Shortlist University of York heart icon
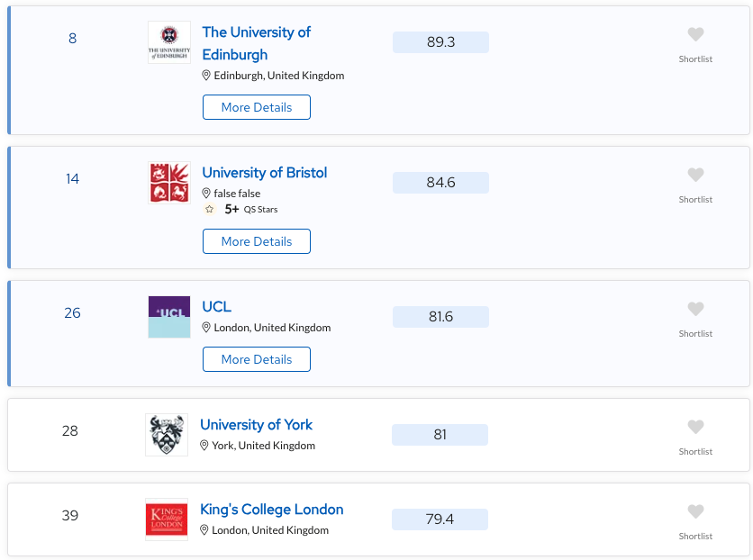The width and height of the screenshot is (753, 560). click(695, 427)
